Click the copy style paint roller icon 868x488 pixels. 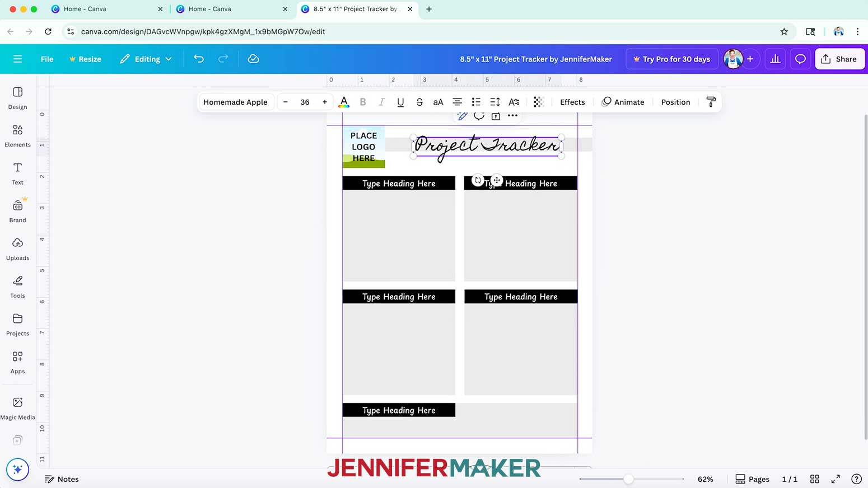[711, 102]
